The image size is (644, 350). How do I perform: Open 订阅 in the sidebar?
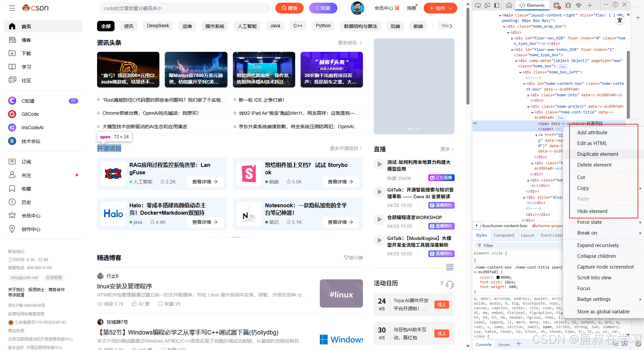43,162
